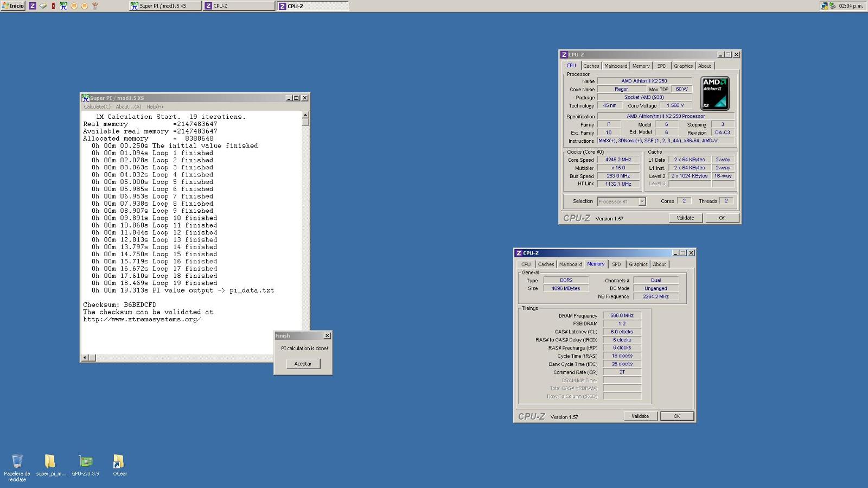Screen dimensions: 868x488
Task: Click the Super PI vertical scrollbar up arrow
Action: [x=305, y=115]
